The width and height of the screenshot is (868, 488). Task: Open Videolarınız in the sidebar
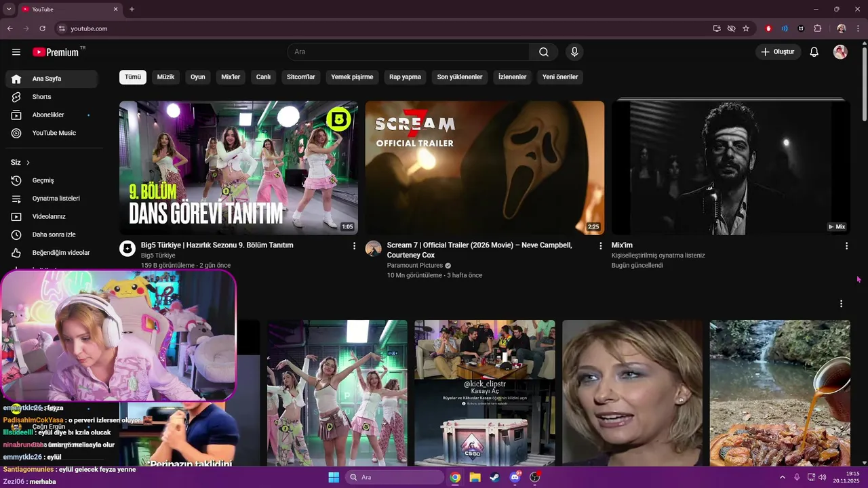coord(52,216)
